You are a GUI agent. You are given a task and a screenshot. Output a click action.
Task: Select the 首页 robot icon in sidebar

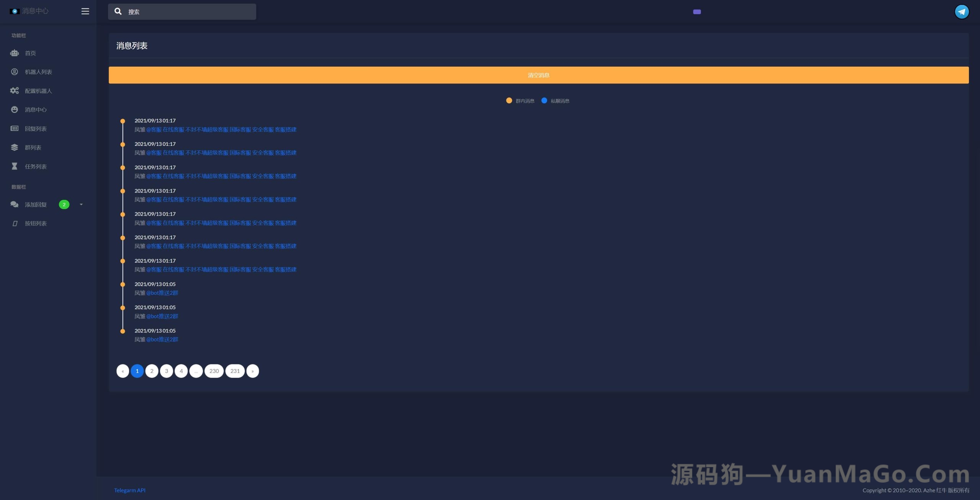coord(14,53)
